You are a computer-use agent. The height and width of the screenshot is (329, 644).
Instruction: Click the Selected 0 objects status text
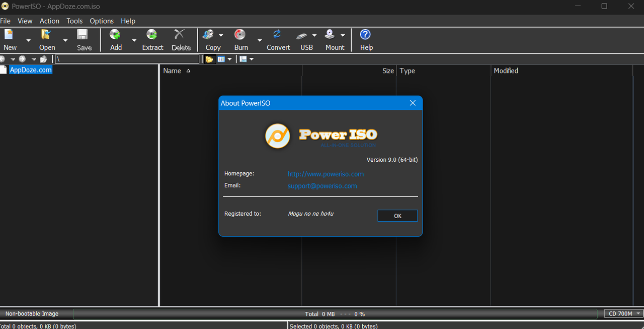click(334, 326)
